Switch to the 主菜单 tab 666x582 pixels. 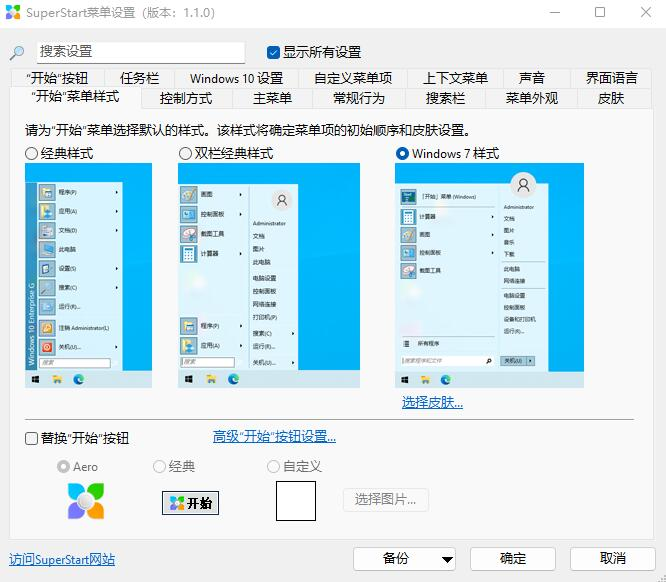click(x=272, y=99)
